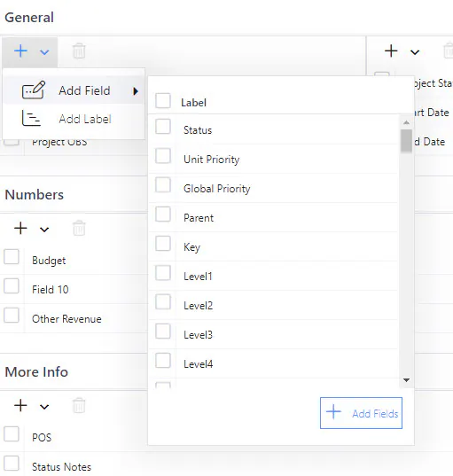453x476 pixels.
Task: Check the Level1 checkbox
Action: (163, 273)
